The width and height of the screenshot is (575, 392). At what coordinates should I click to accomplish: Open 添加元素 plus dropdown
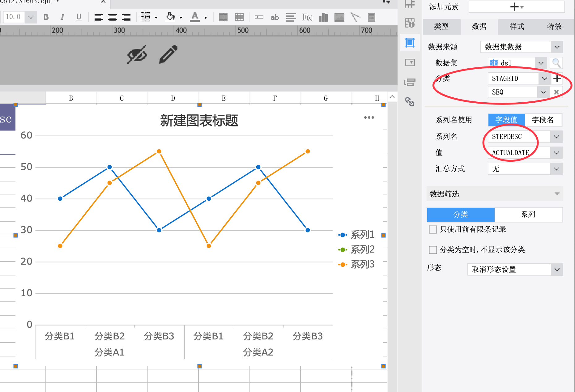pyautogui.click(x=517, y=7)
